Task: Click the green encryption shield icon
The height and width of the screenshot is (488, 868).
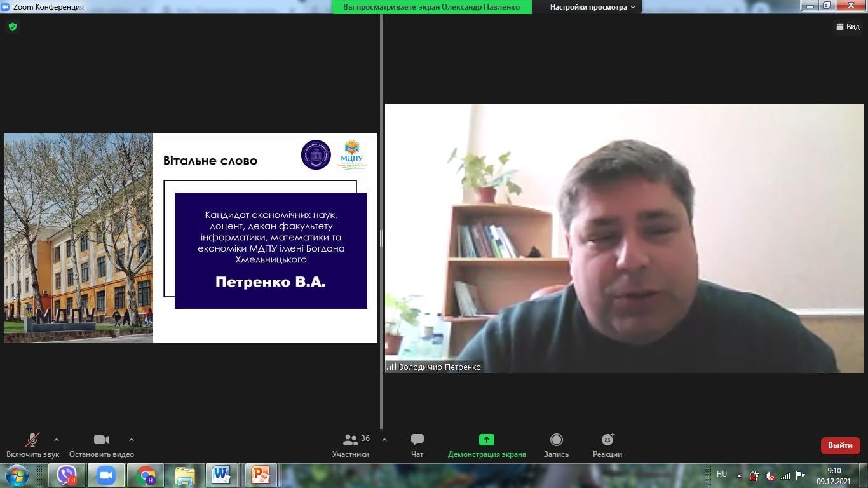Action: [x=13, y=27]
